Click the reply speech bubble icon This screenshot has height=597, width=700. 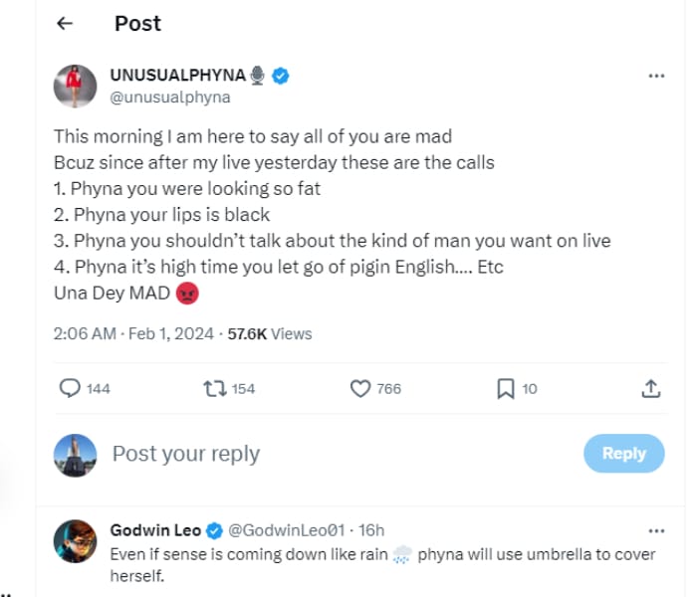pos(70,388)
